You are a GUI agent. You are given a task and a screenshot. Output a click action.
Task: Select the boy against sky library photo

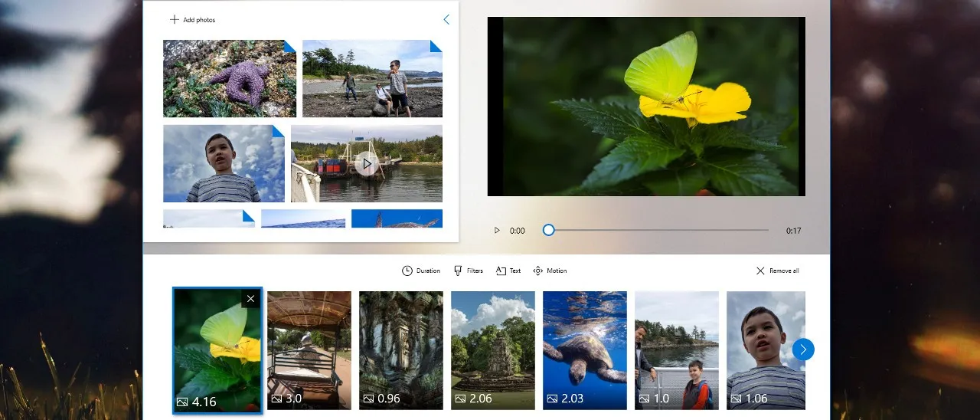click(224, 163)
